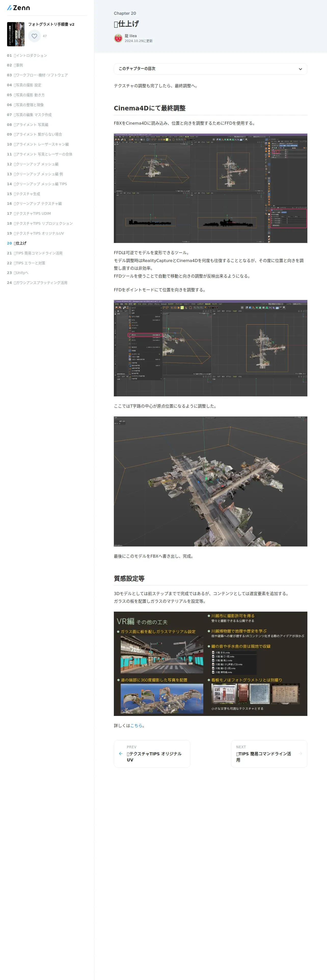
Task: Go to chapter 22 TIPS エラーと対策
Action: click(x=26, y=263)
